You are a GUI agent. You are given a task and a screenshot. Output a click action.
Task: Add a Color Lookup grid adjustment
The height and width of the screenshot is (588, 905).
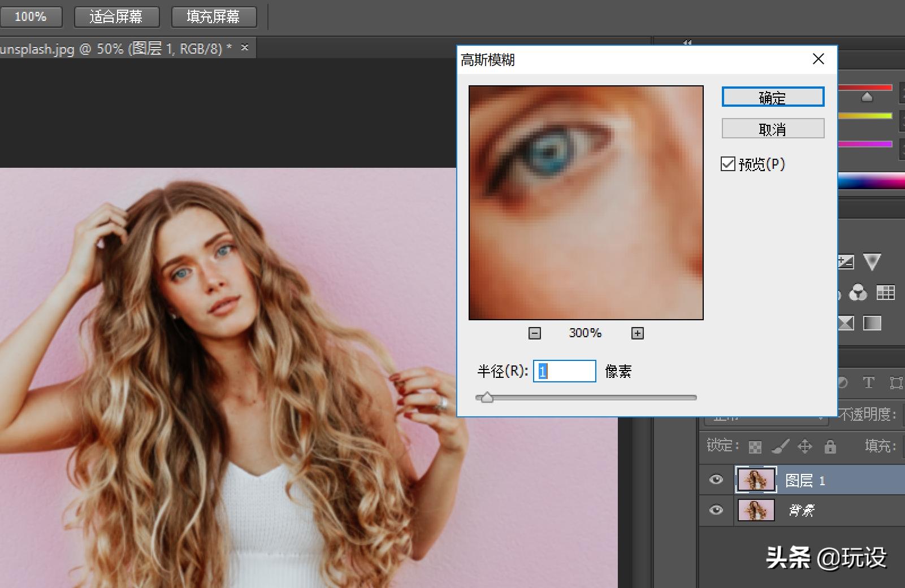(885, 293)
